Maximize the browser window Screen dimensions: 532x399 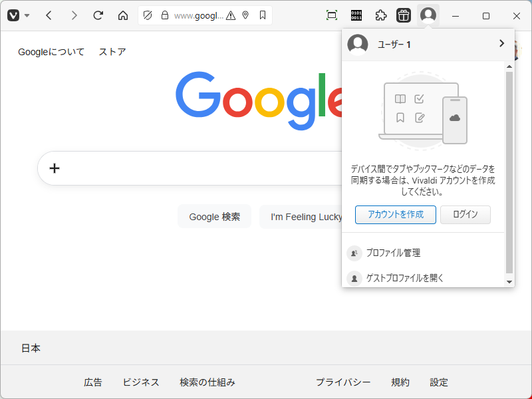pos(486,16)
